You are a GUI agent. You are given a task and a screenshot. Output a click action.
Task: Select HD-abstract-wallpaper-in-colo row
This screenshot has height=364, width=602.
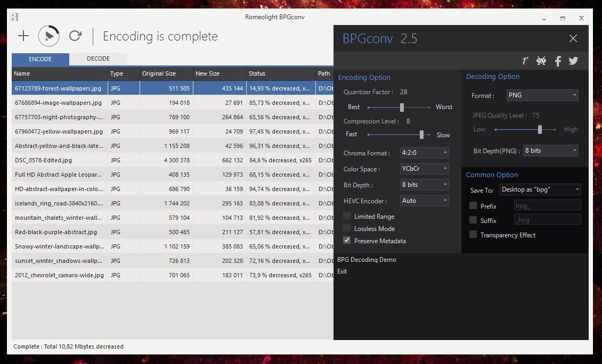(173, 189)
